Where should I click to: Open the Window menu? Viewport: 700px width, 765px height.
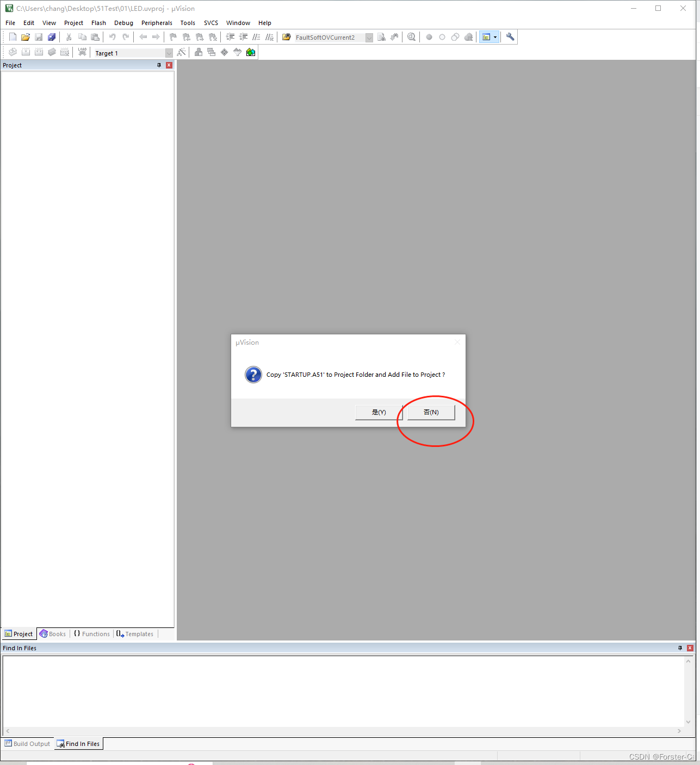[x=238, y=23]
